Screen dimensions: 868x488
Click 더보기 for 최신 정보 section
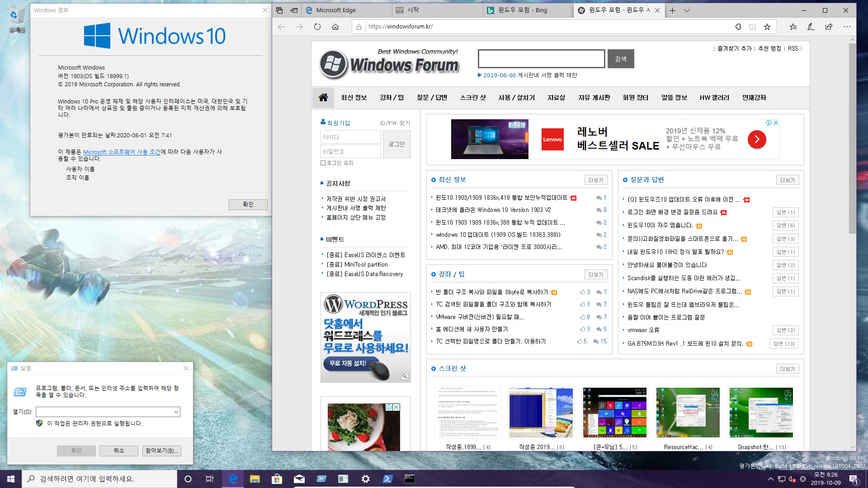coord(596,180)
